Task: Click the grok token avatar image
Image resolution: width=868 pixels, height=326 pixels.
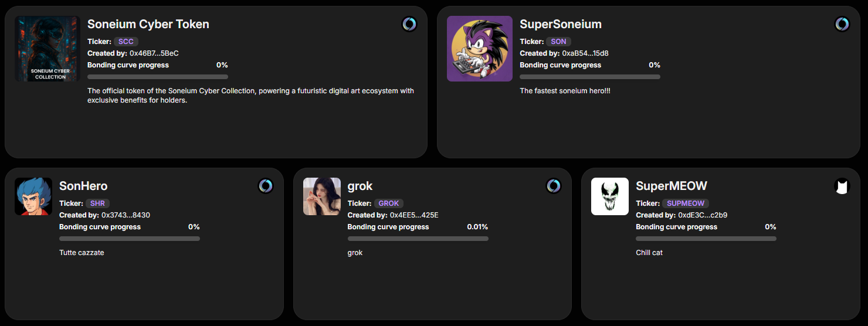Action: [322, 196]
